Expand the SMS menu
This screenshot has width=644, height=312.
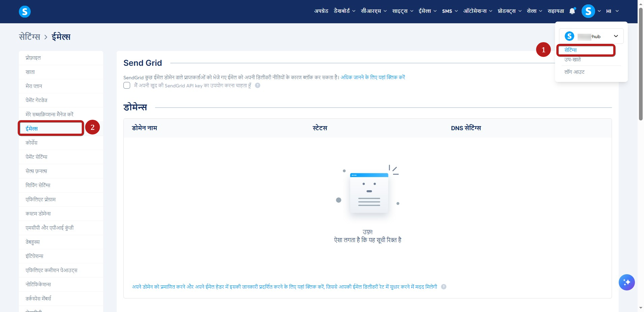coord(450,11)
